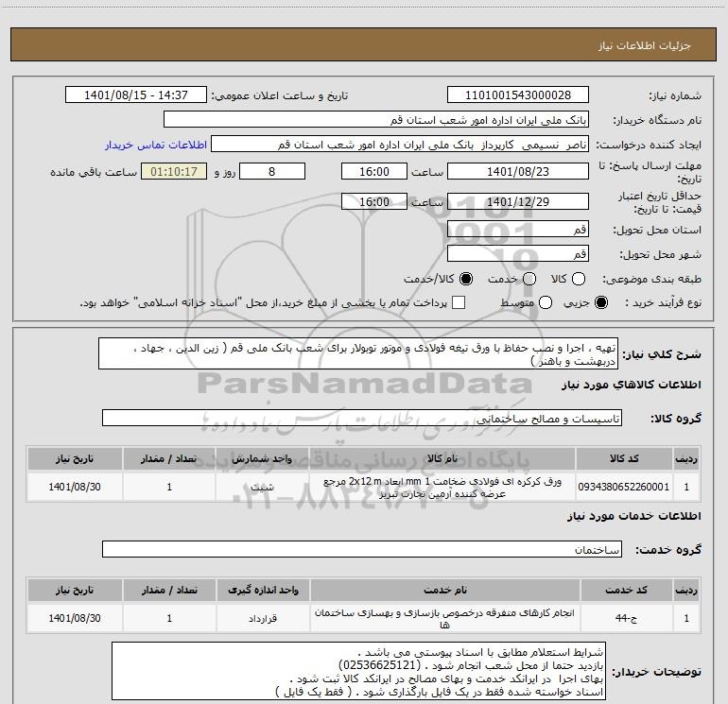Screen dimensions: 728x704
Task: Click response deadline date 1401/08/23
Action: coord(518,171)
